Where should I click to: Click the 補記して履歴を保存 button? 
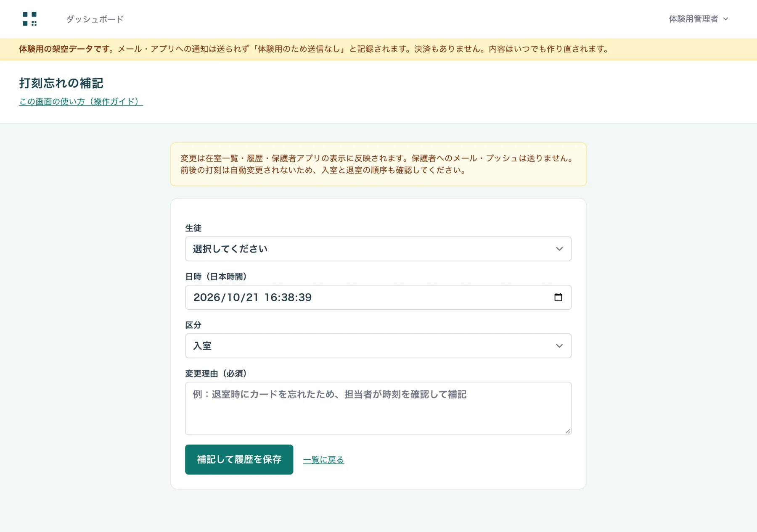tap(239, 459)
